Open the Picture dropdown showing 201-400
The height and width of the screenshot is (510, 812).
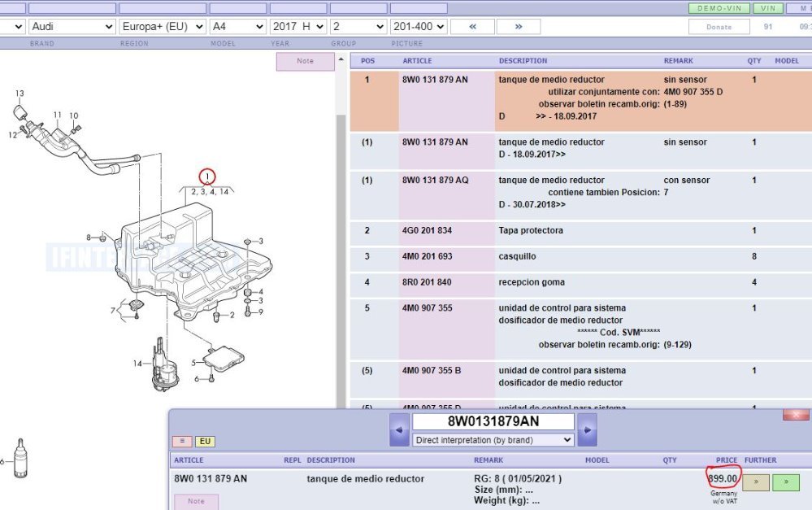pos(419,26)
